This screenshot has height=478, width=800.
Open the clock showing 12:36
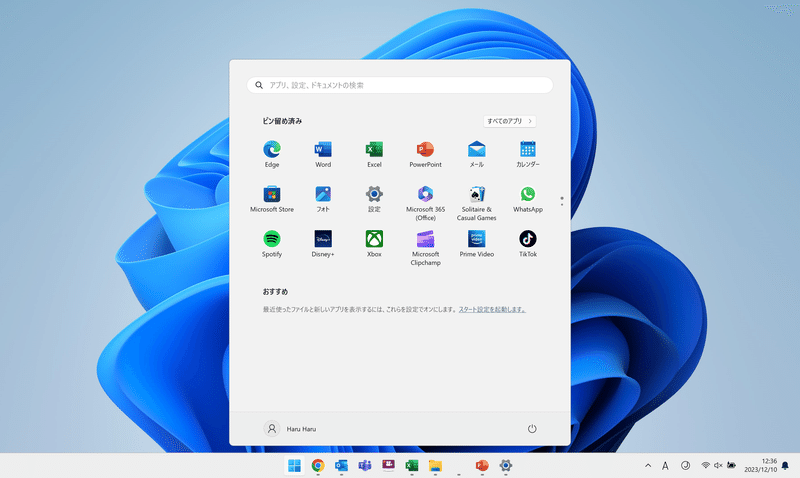760,465
